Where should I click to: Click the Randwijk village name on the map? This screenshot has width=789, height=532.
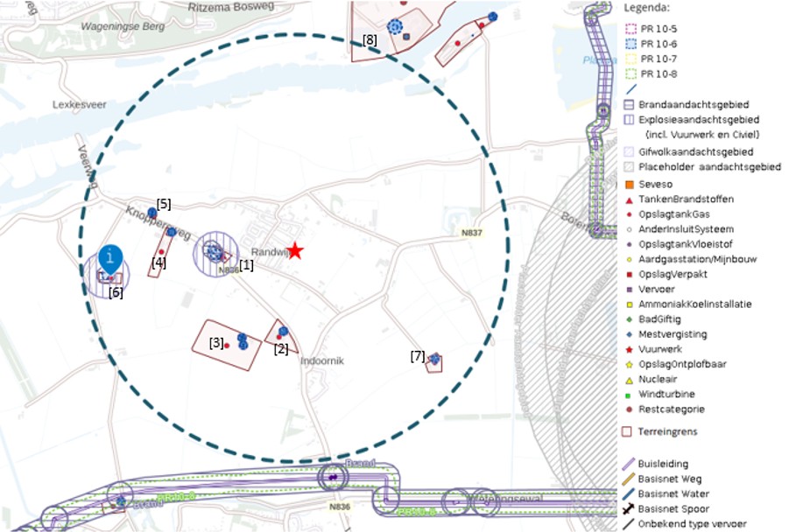pos(270,252)
